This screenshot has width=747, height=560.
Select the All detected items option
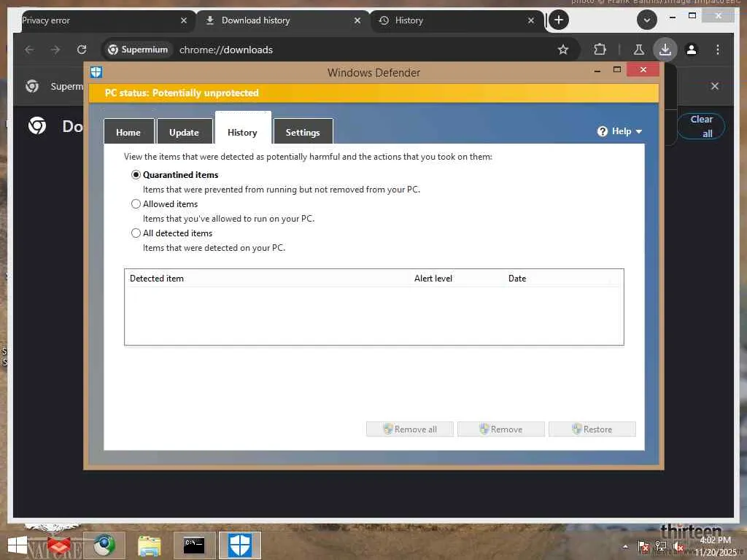136,233
